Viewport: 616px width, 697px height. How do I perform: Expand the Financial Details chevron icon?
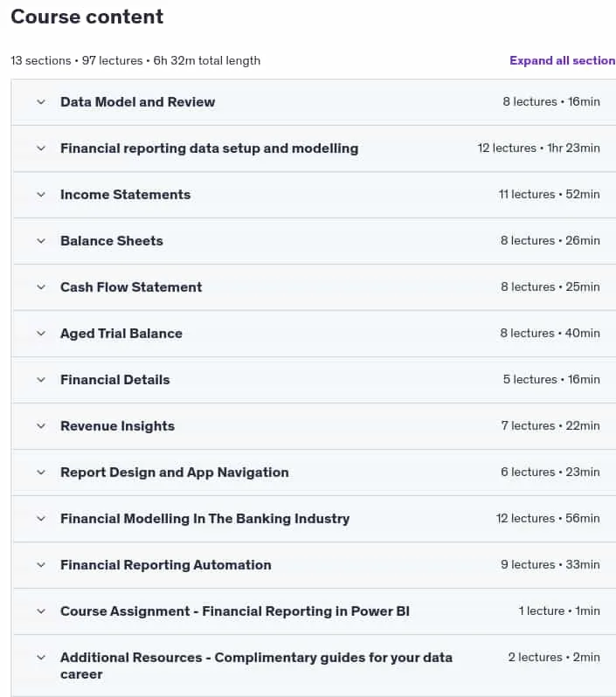41,380
